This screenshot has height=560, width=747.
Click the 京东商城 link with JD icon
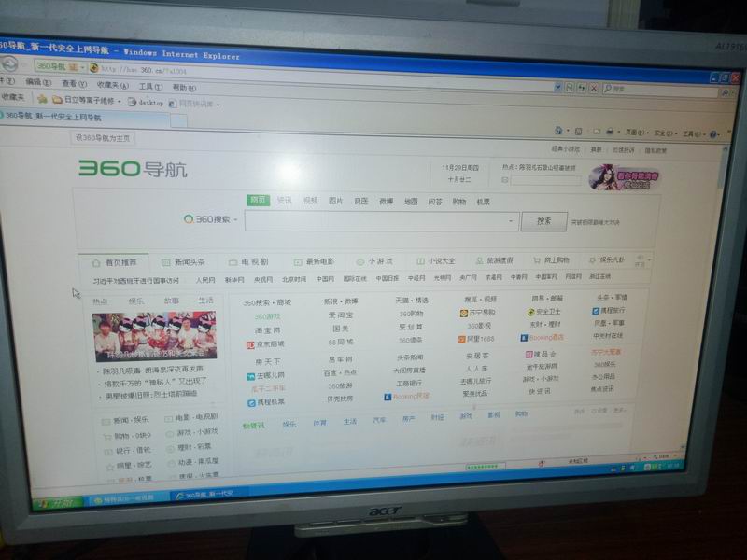265,344
